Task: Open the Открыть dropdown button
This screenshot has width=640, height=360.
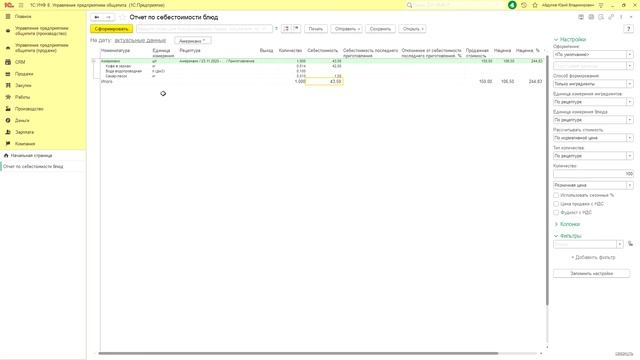Action: coord(412,29)
